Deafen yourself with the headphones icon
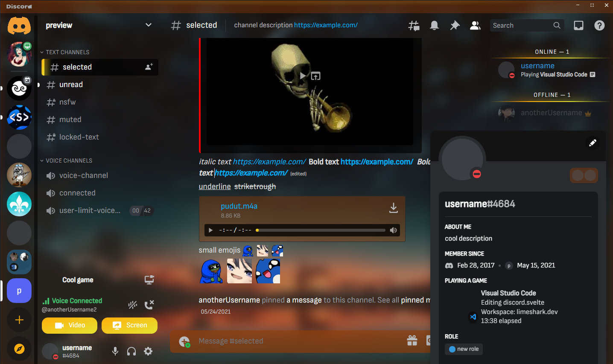Screen dimensions: 613x364 (x=131, y=351)
